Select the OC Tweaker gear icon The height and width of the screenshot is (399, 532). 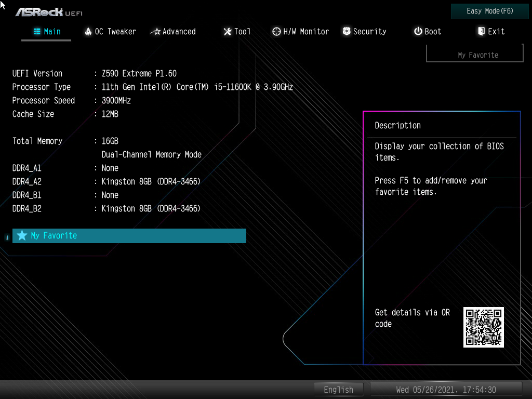click(89, 31)
